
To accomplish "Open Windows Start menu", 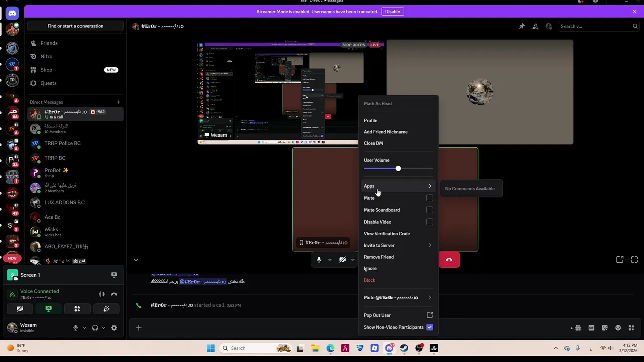I will (211, 348).
